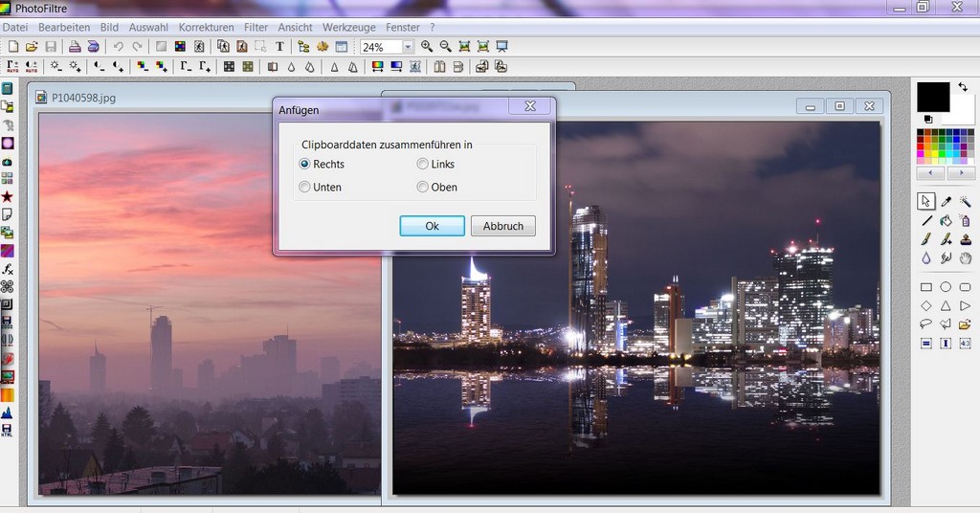This screenshot has width=980, height=513.
Task: Click the Auto contrast icon
Action: pos(32,66)
